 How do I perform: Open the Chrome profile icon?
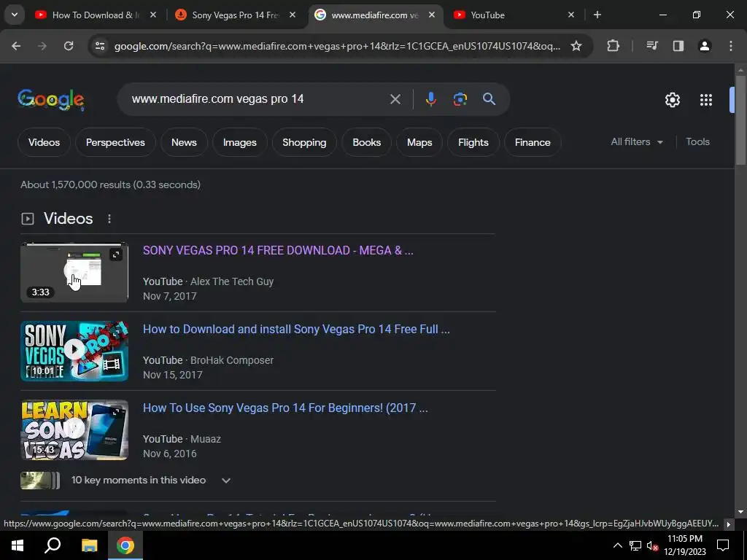pos(705,46)
